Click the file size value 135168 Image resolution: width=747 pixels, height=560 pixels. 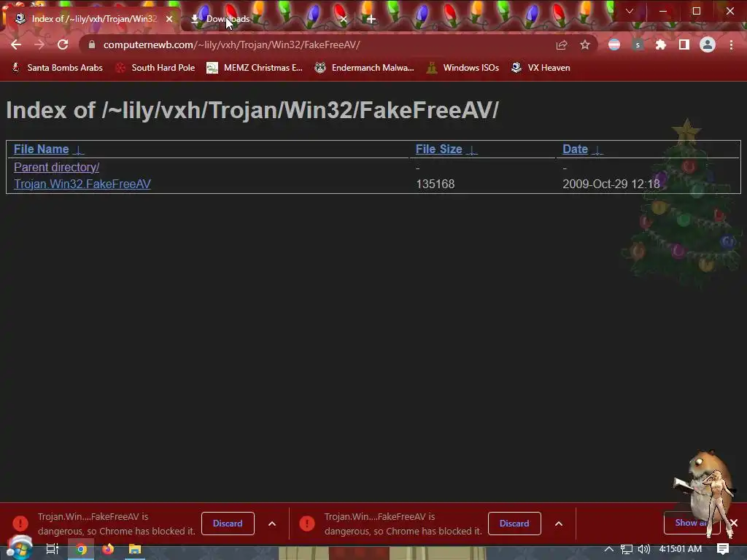click(x=435, y=184)
